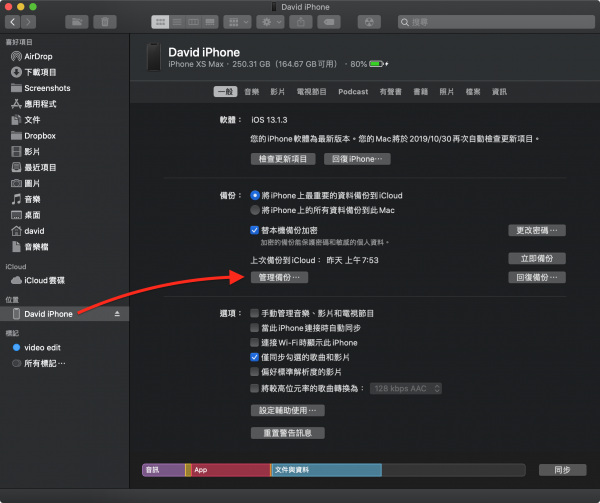
Task: Click Back Up Now (立即備份) button
Action: click(537, 259)
